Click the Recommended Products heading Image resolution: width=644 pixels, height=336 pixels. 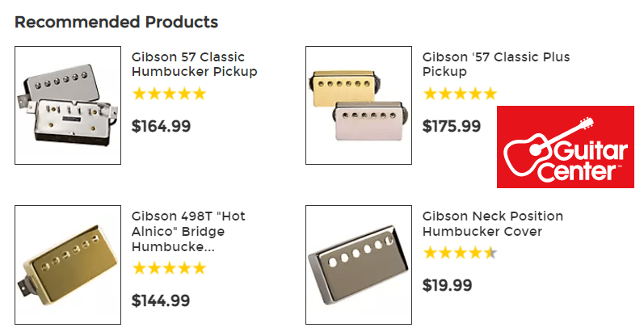point(116,22)
